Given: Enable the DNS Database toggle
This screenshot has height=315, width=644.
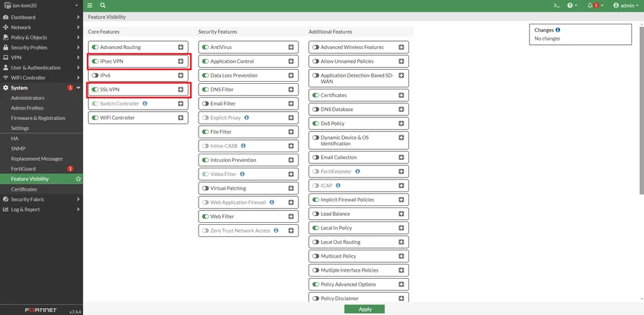Looking at the screenshot, I should pyautogui.click(x=315, y=110).
